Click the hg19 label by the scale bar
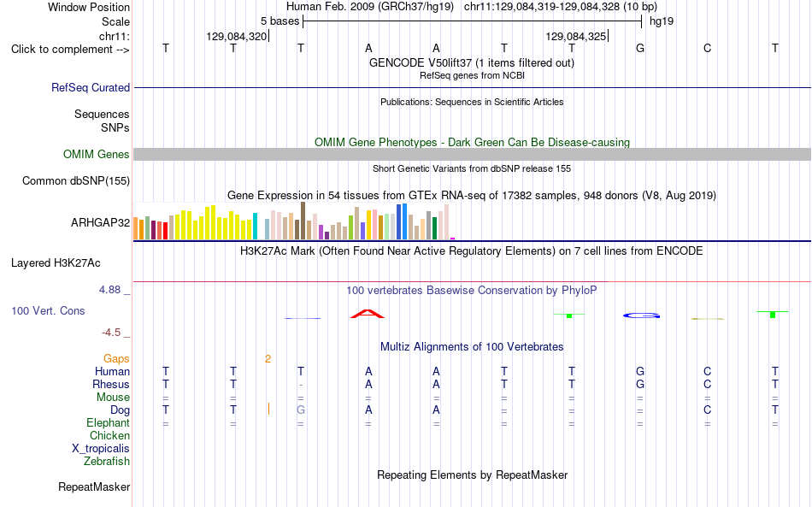 tap(662, 21)
